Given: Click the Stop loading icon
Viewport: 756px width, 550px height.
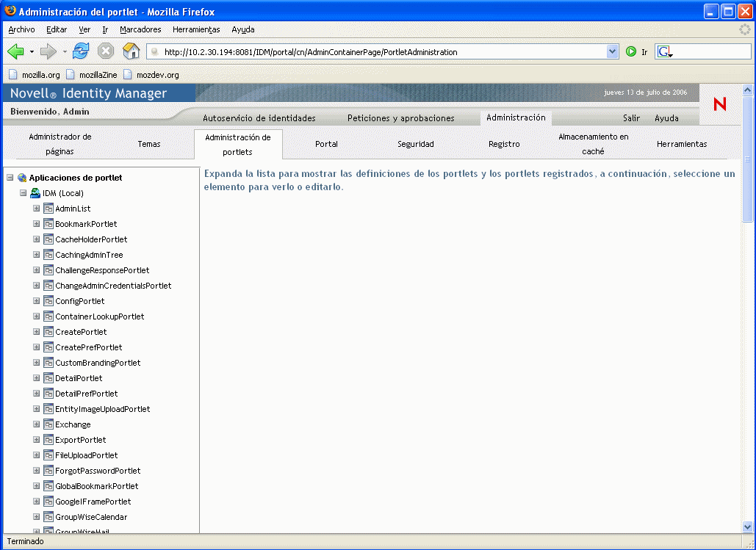Looking at the screenshot, I should pos(106,51).
